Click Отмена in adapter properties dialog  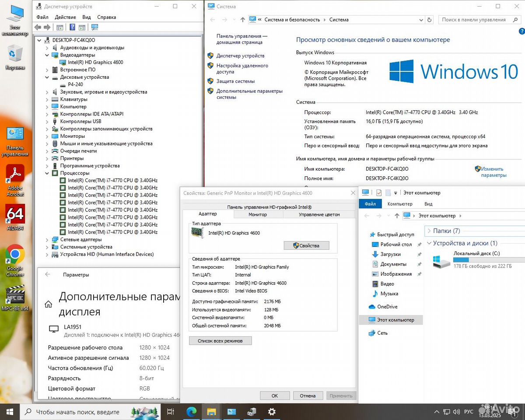click(308, 395)
